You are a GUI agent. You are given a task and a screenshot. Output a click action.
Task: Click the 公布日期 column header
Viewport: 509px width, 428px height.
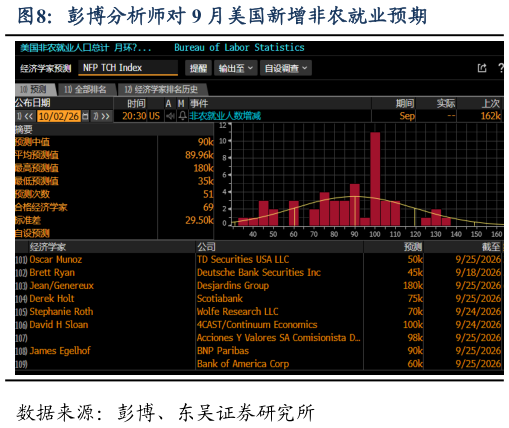point(33,103)
